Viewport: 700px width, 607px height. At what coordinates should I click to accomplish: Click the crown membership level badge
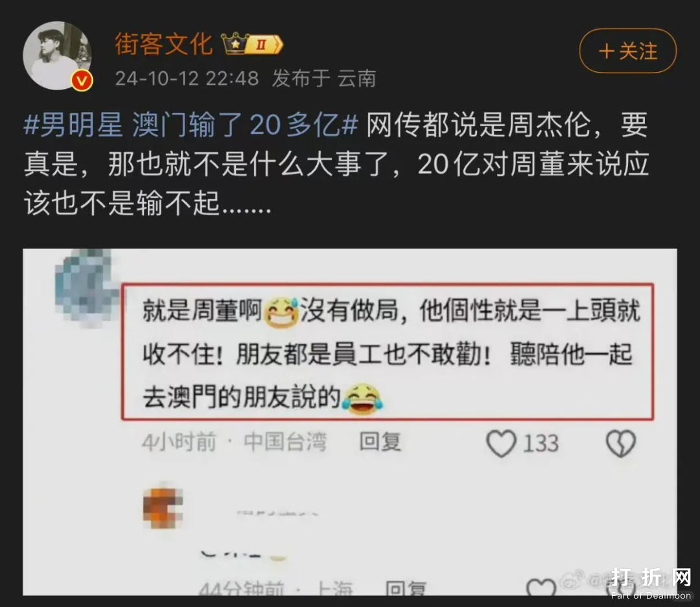tap(253, 43)
